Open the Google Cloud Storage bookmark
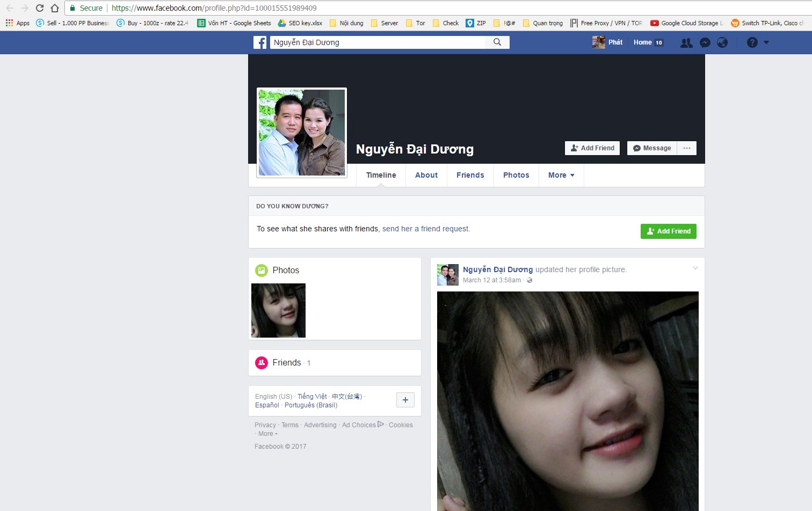 click(687, 23)
